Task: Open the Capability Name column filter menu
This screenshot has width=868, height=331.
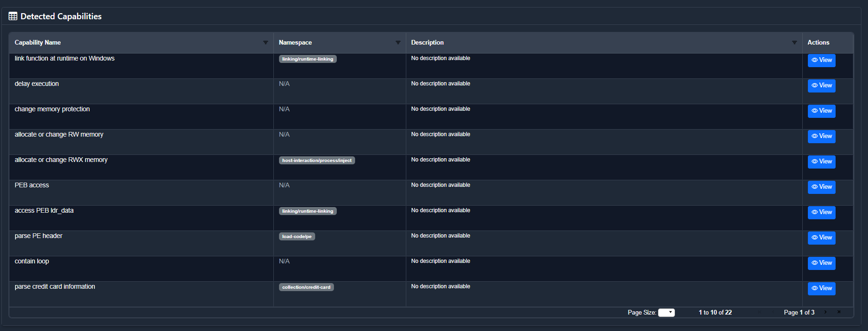Action: [265, 42]
